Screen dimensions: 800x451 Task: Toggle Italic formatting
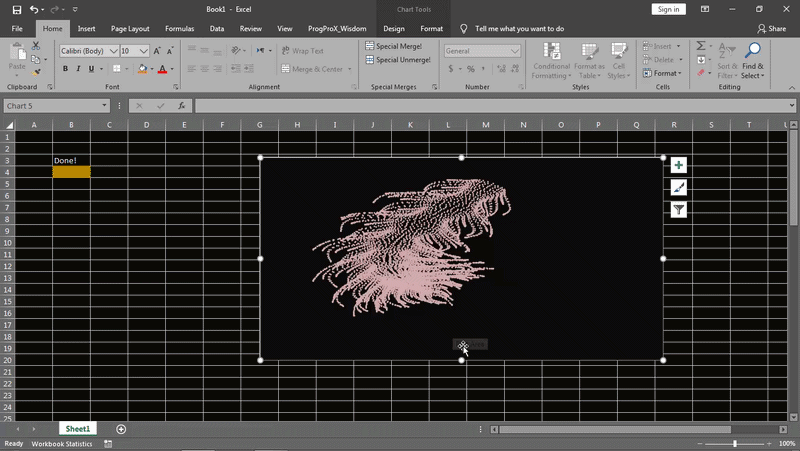coord(78,68)
